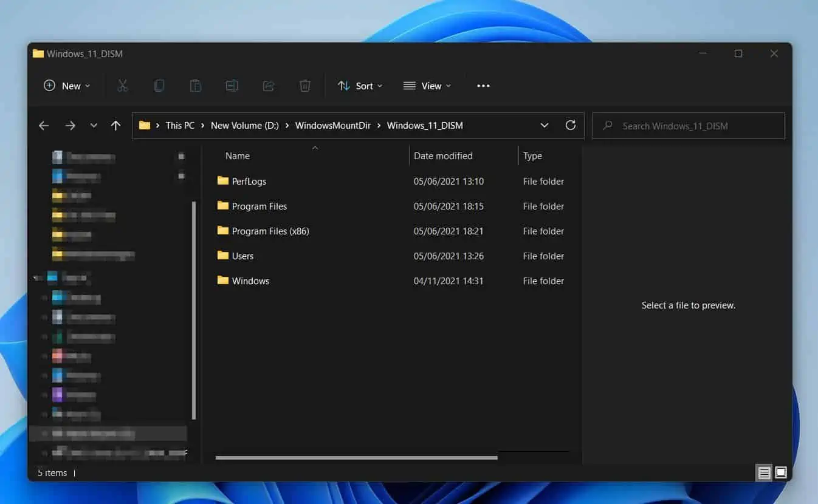This screenshot has height=504, width=818.
Task: Switch to large icons view via status bar
Action: (x=781, y=472)
